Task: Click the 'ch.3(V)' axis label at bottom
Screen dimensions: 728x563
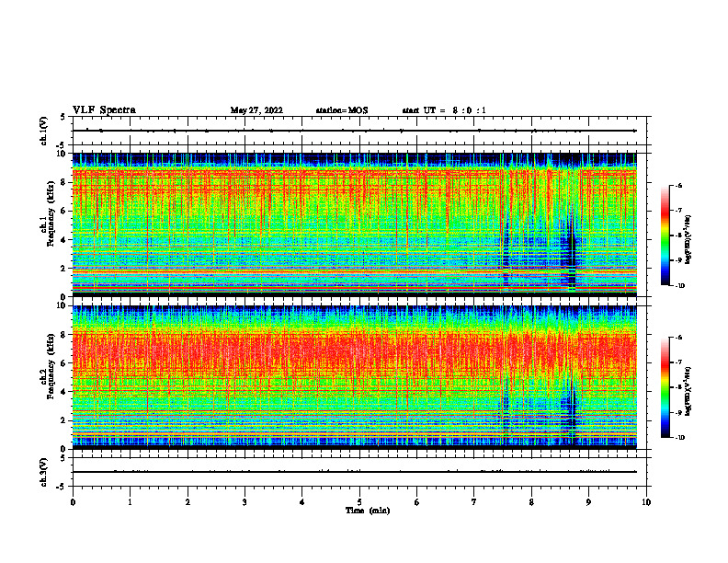Action: pos(44,472)
